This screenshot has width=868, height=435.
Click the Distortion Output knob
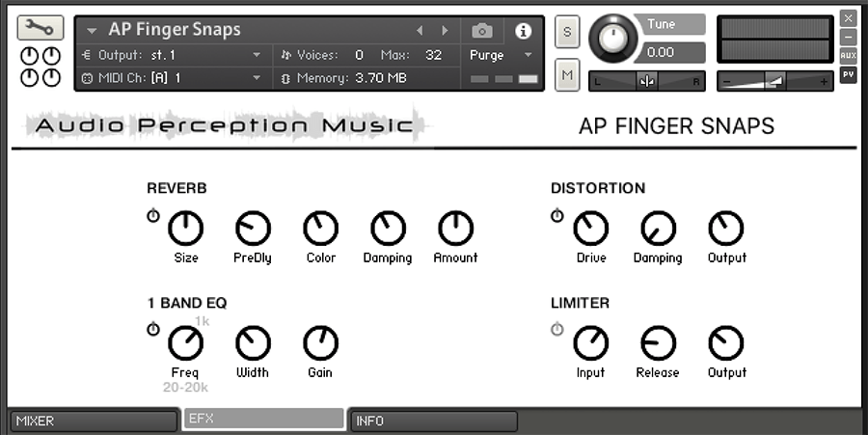(x=725, y=228)
